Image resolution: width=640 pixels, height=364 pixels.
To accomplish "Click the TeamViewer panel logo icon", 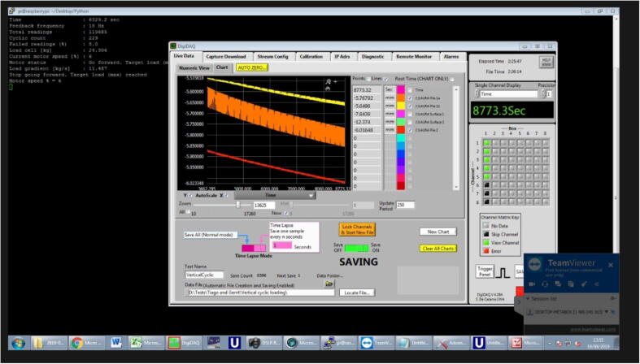I will coord(537,265).
